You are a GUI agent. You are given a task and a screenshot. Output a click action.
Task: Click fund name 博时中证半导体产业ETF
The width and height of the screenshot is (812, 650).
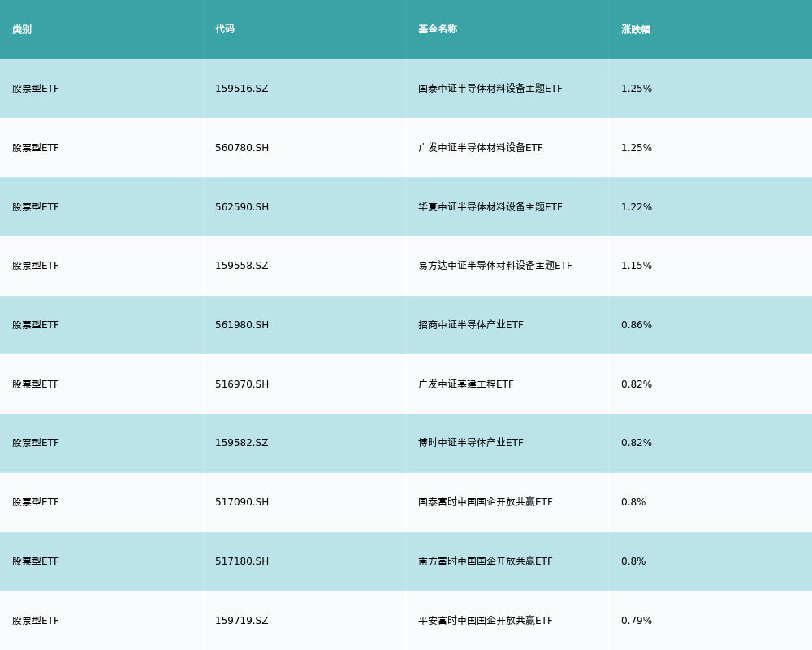click(471, 443)
